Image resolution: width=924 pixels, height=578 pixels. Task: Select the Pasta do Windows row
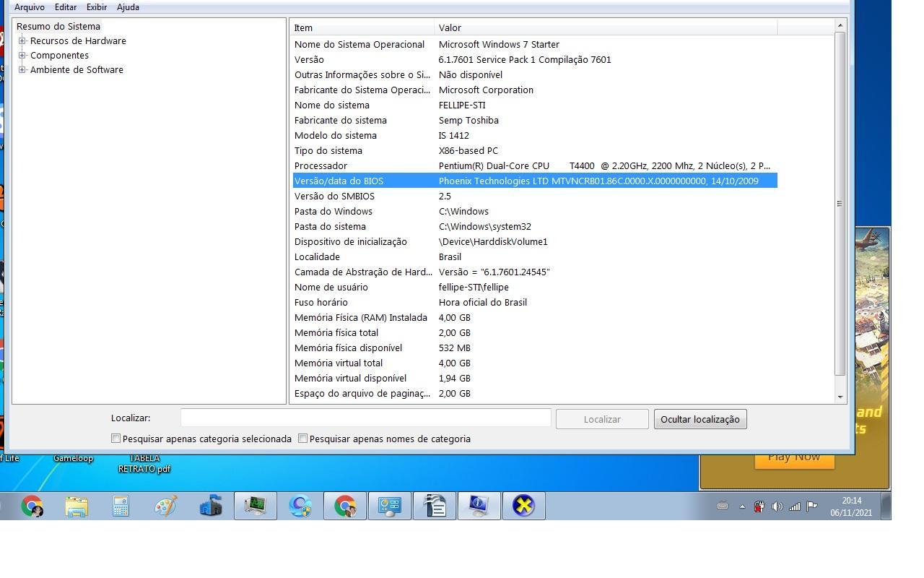tap(535, 211)
